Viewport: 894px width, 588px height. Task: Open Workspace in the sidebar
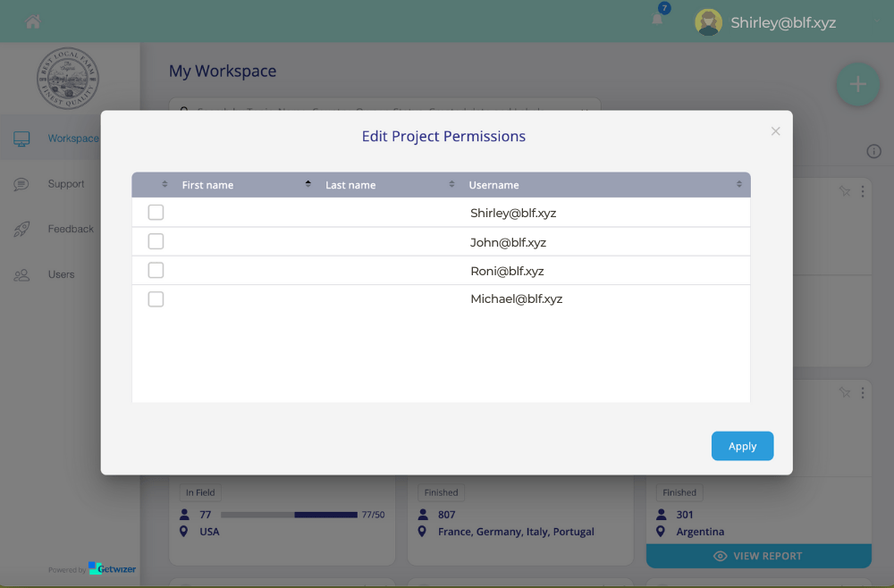(x=73, y=139)
